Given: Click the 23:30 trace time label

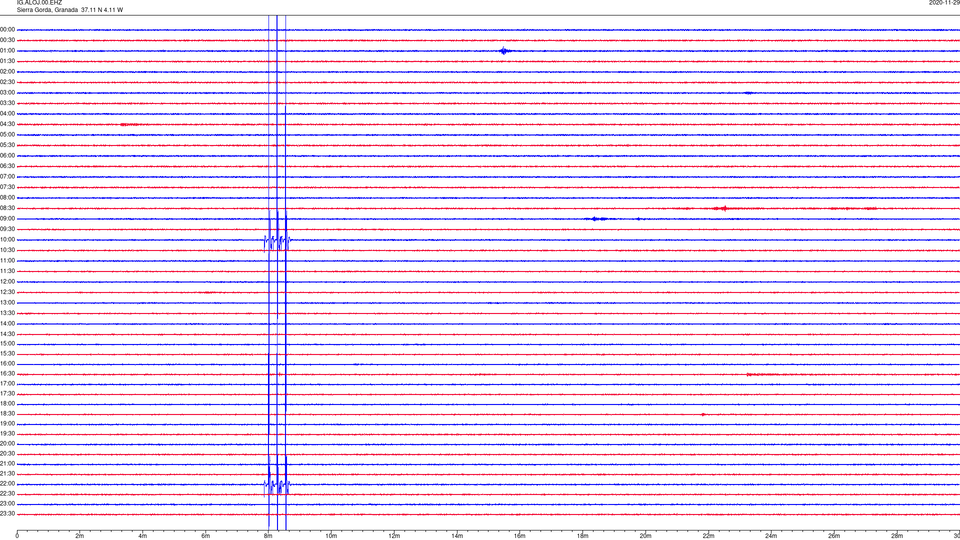Looking at the screenshot, I should [7, 514].
